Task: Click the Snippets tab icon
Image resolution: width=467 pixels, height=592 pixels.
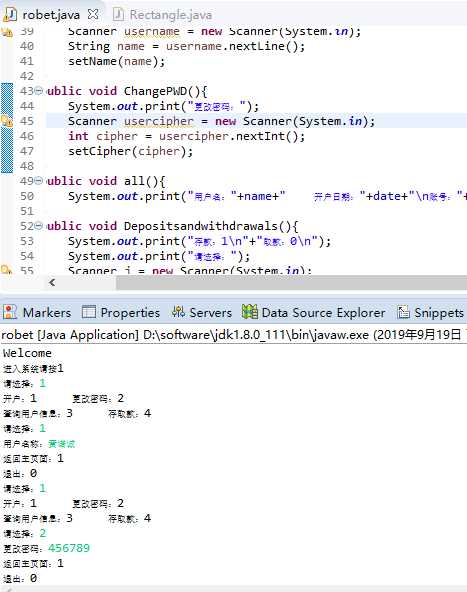Action: click(x=403, y=312)
